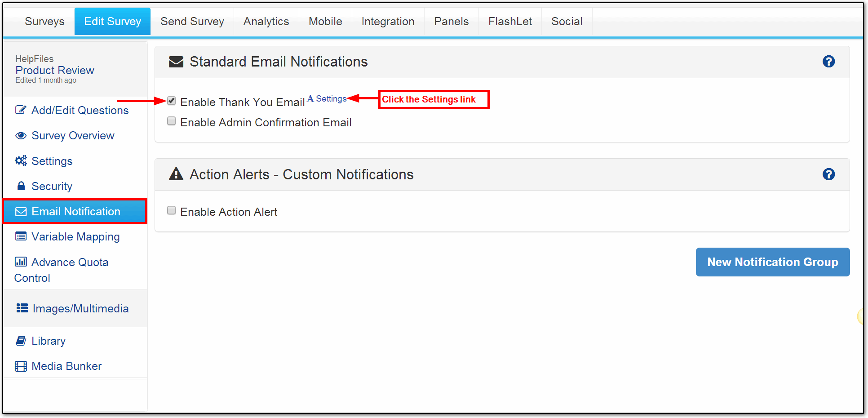868x418 pixels.
Task: Switch to the Surveys tab
Action: [x=44, y=22]
